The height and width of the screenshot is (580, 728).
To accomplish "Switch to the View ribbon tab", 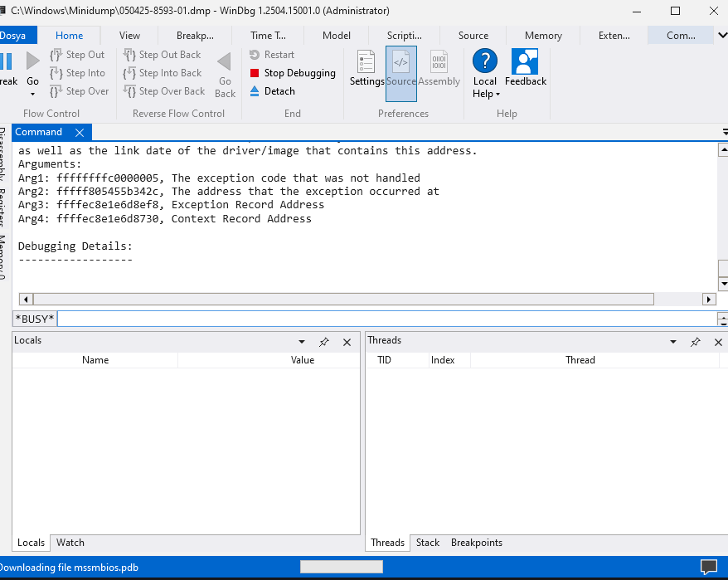I will 129,36.
